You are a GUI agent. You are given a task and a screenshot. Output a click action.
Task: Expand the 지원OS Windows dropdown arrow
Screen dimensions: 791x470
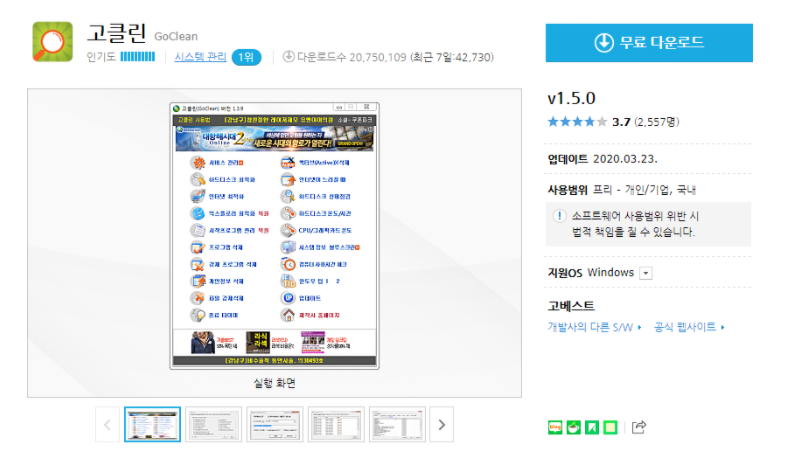coord(645,273)
